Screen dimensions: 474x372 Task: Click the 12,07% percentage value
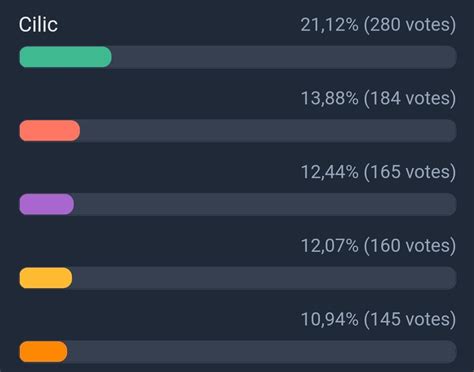330,246
